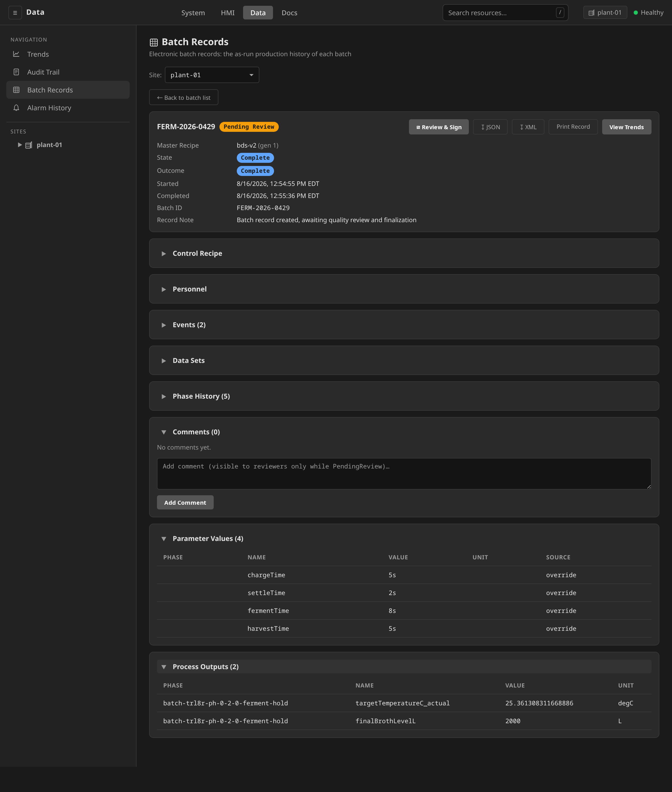Click the green Healthy status indicator
672x792 pixels.
[x=636, y=13]
